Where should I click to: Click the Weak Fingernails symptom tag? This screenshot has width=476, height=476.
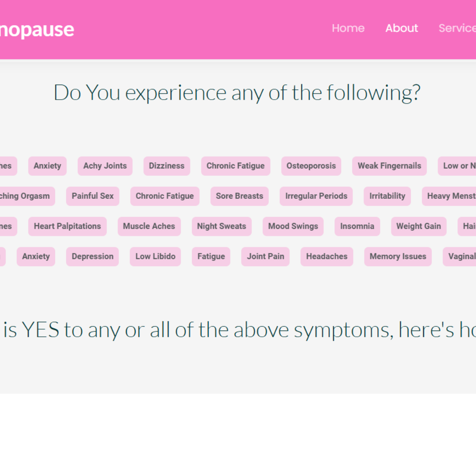(x=389, y=166)
